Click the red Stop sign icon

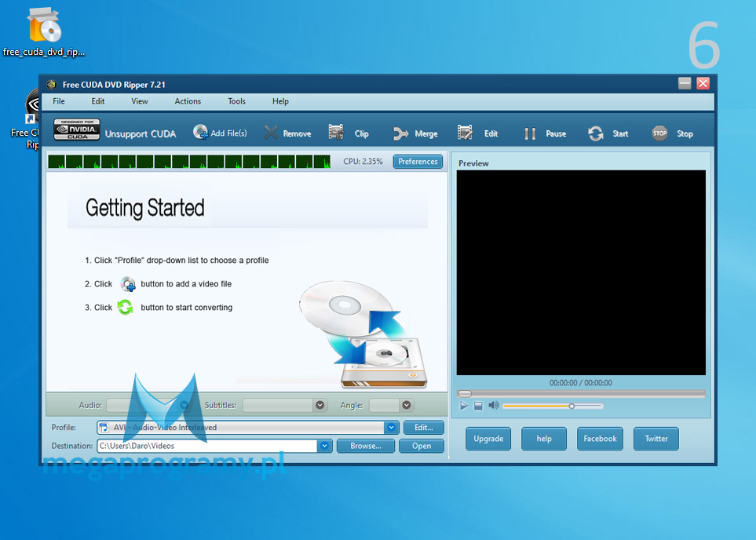point(659,133)
